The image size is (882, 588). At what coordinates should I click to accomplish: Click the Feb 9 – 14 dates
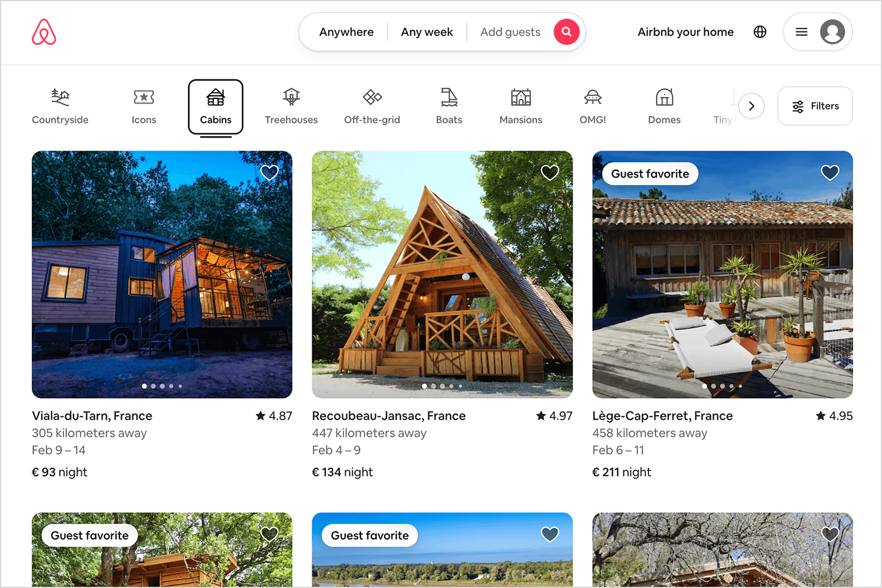(59, 450)
